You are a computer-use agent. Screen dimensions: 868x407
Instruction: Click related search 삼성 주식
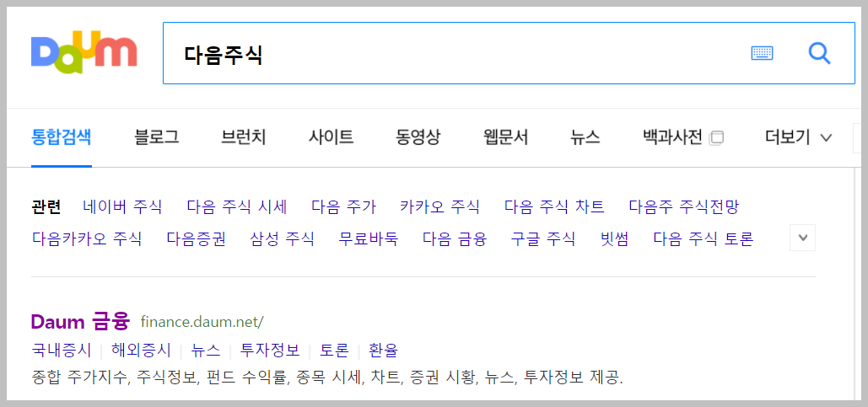click(282, 239)
